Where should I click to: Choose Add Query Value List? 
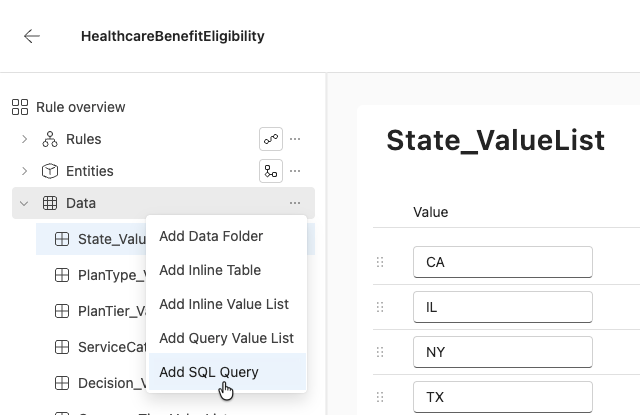[227, 338]
